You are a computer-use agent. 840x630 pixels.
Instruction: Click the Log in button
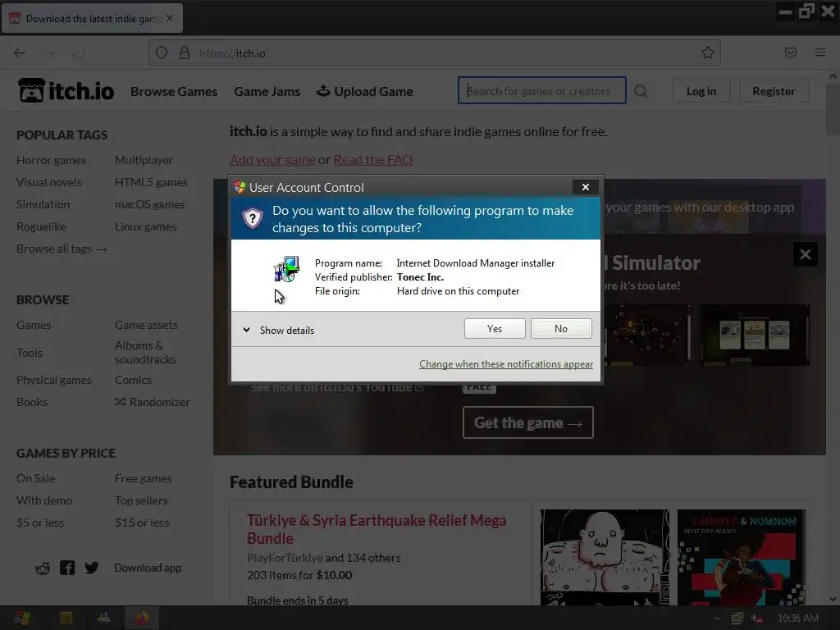pos(701,91)
